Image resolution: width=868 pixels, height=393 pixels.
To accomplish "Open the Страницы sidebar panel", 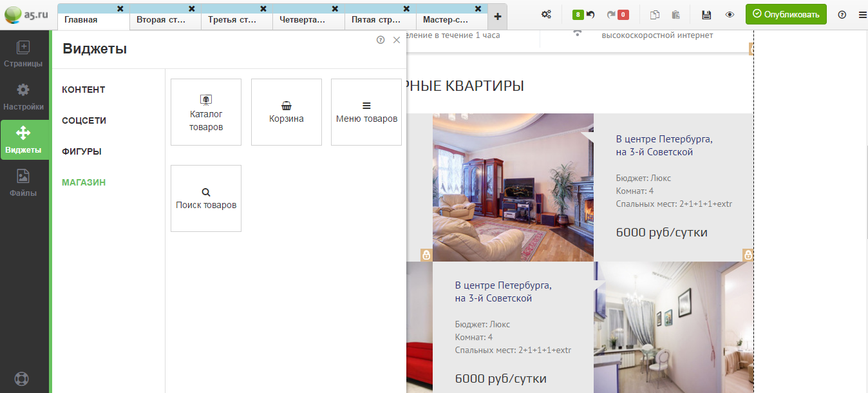I will 23,55.
